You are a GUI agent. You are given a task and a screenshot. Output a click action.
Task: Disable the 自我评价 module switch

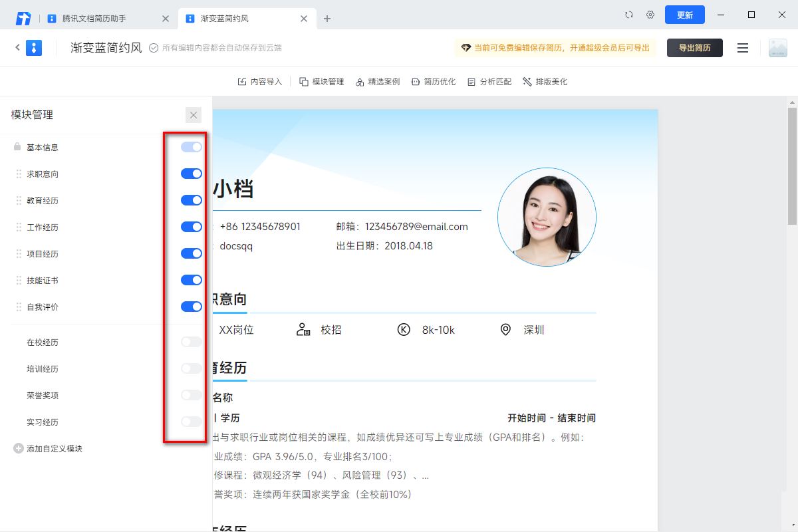pyautogui.click(x=192, y=307)
